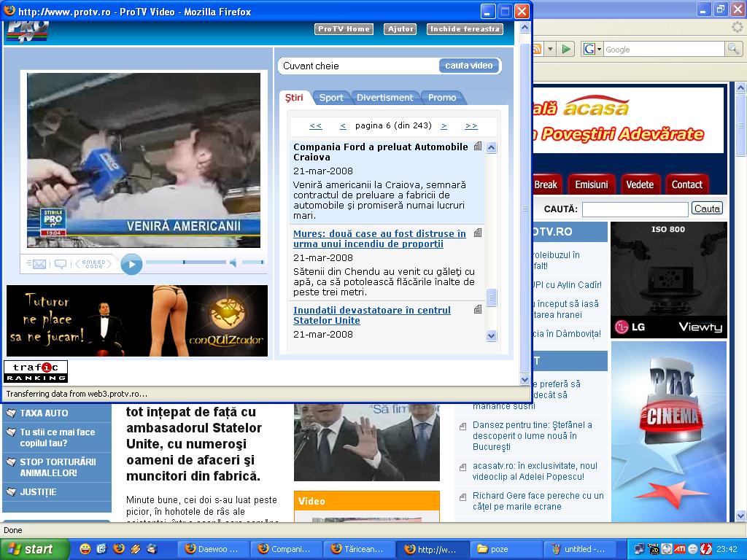Open the Emisiuni menu item
This screenshot has height=560, width=747.
(x=591, y=184)
